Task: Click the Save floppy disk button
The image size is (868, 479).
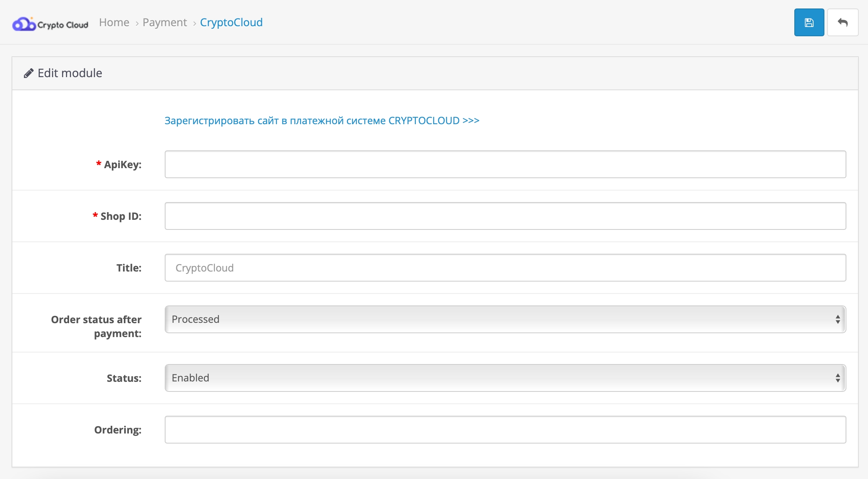Action: click(x=809, y=23)
